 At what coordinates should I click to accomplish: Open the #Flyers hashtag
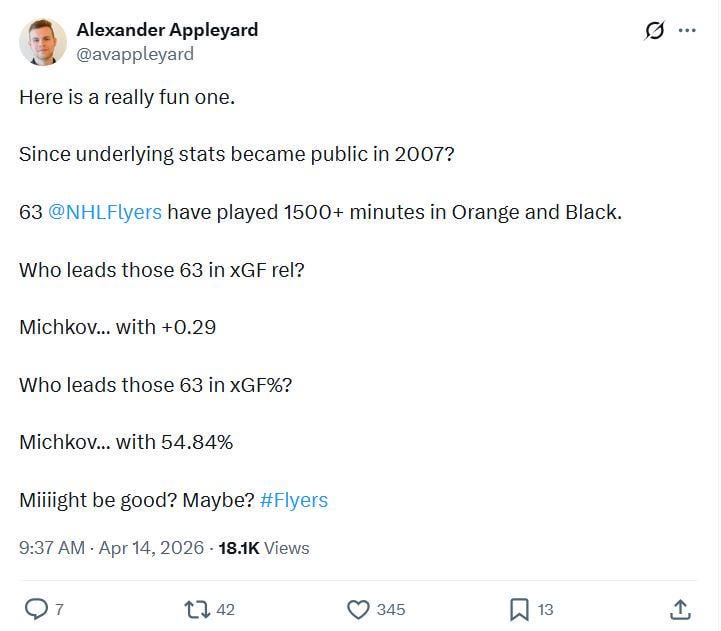tap(293, 500)
